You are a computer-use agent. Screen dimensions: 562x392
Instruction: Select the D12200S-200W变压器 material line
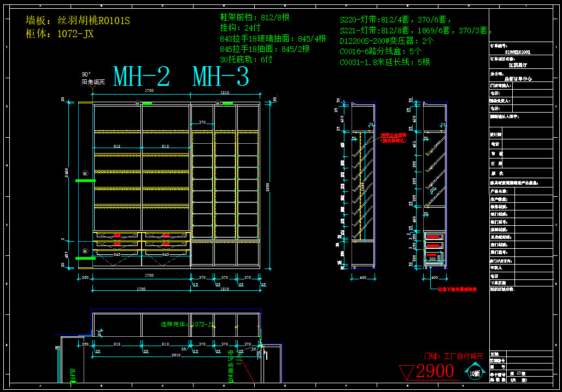(387, 41)
